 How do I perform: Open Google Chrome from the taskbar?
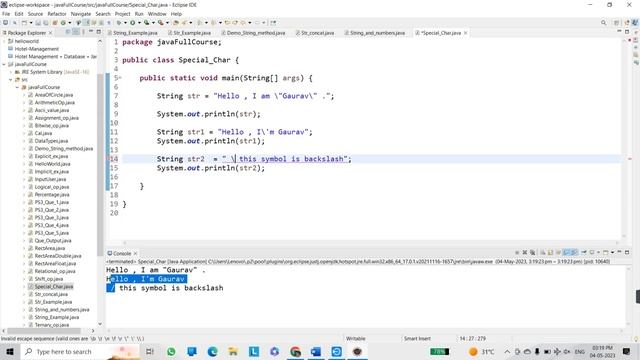tap(296, 351)
